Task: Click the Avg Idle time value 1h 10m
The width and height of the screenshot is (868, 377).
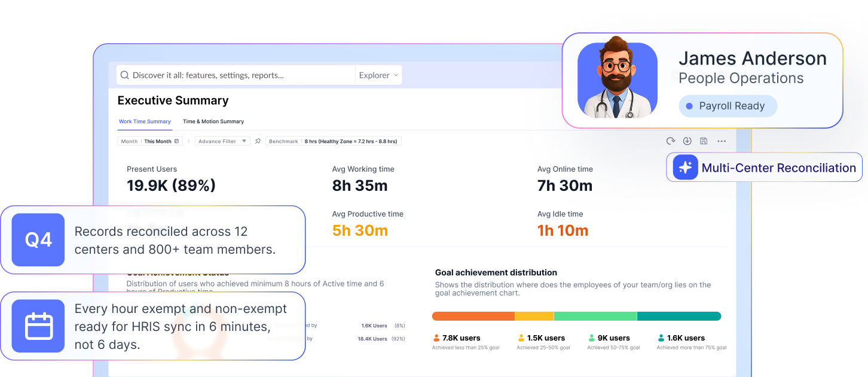Action: [563, 230]
